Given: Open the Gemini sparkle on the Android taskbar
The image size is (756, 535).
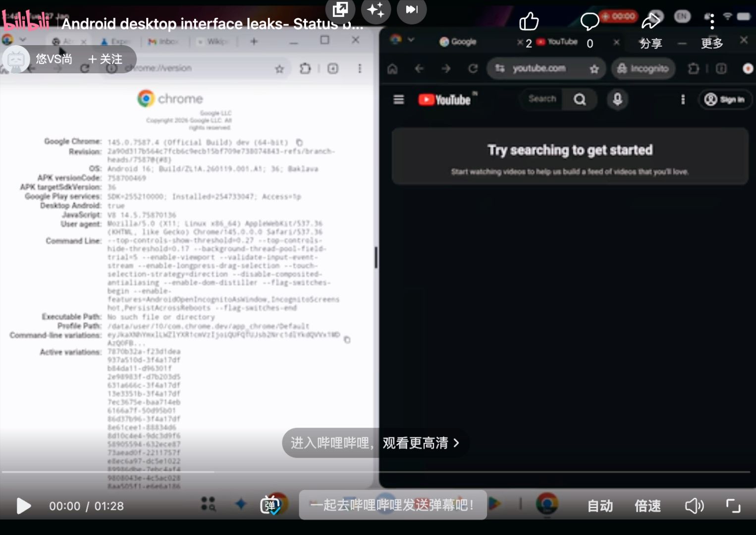Looking at the screenshot, I should [241, 504].
